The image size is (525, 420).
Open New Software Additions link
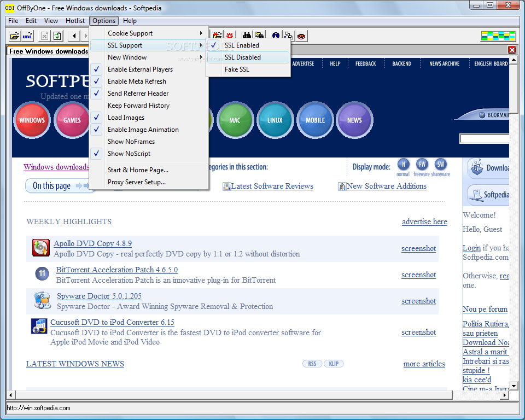(387, 186)
